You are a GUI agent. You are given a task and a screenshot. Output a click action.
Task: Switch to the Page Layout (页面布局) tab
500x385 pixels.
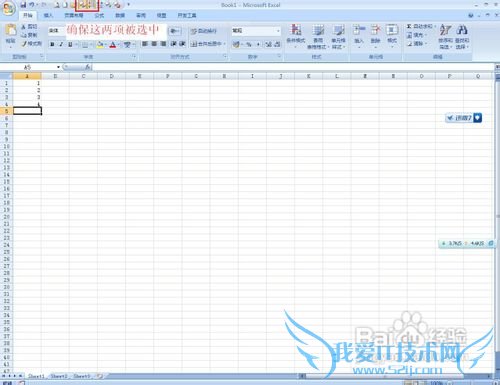click(74, 15)
